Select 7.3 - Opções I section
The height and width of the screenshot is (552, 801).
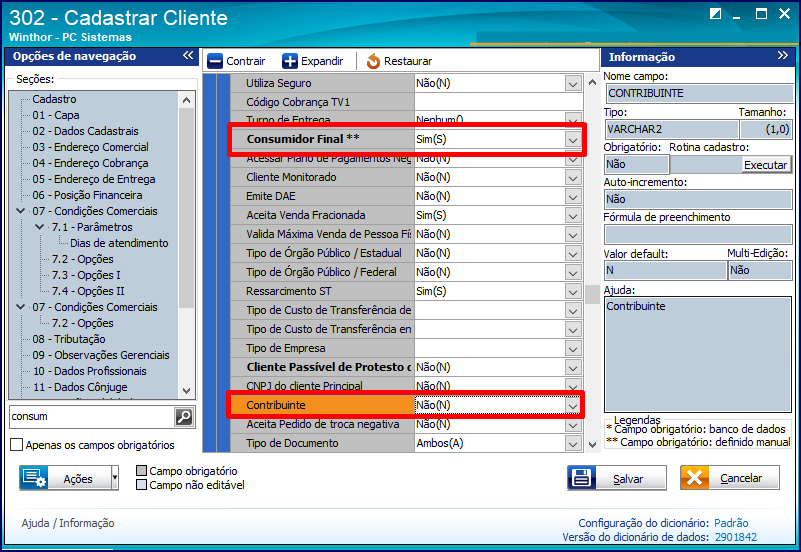pyautogui.click(x=86, y=275)
